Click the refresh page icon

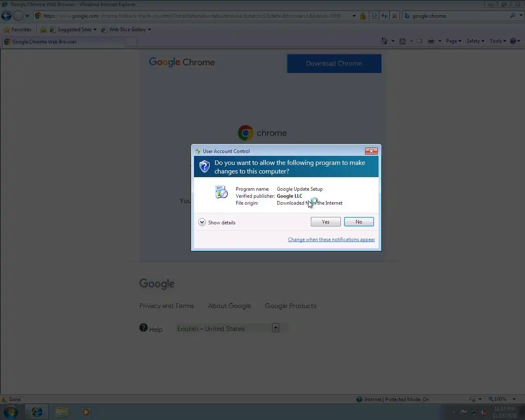point(384,16)
